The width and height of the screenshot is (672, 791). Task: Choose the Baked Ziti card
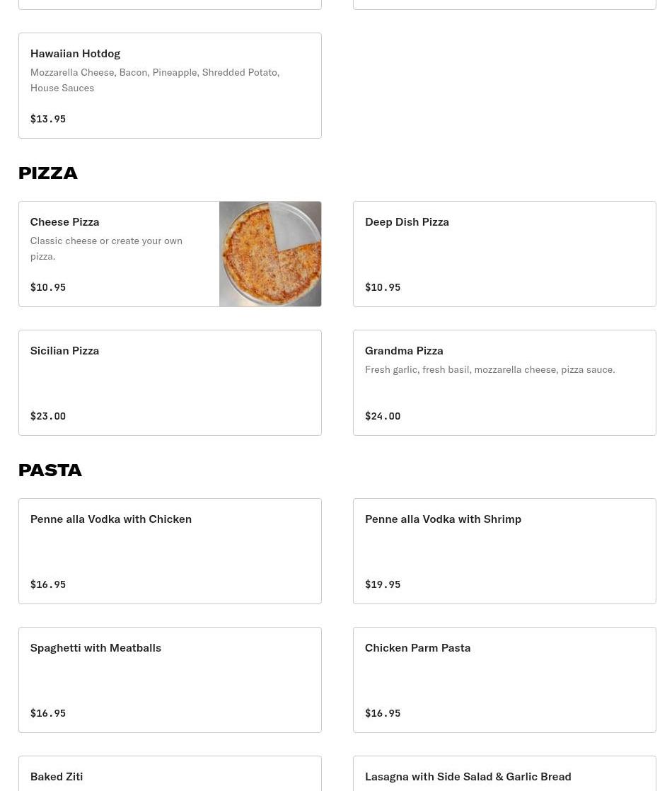tap(170, 774)
